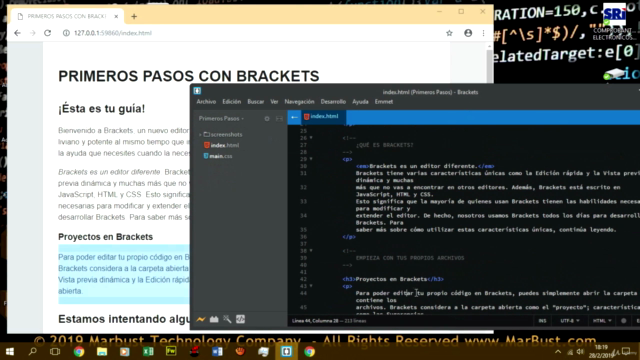This screenshot has height=360, width=640.
Task: Toggle INS insert mode in Brackets status bar
Action: click(x=542, y=321)
